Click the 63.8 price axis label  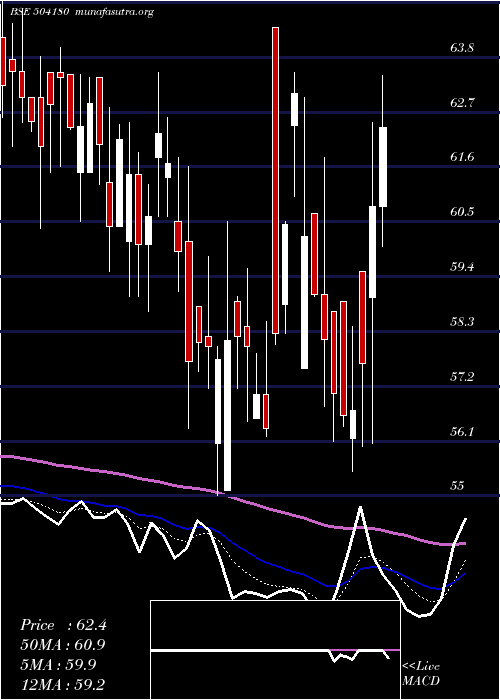point(462,48)
